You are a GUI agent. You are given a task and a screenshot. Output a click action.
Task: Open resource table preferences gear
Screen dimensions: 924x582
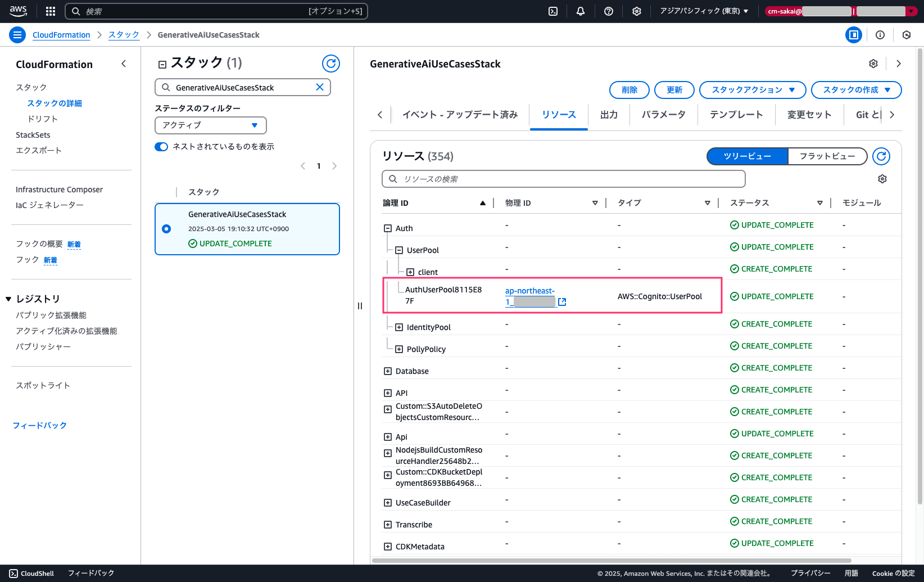(x=882, y=179)
